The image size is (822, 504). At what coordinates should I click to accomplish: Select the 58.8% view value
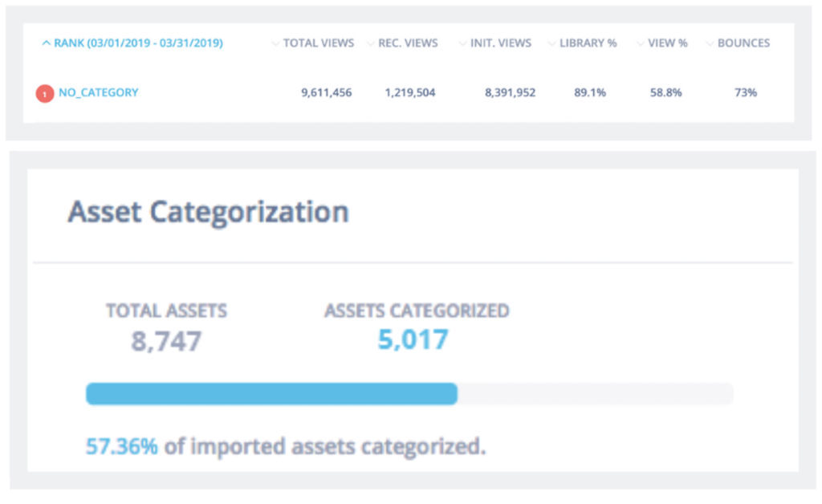(665, 93)
